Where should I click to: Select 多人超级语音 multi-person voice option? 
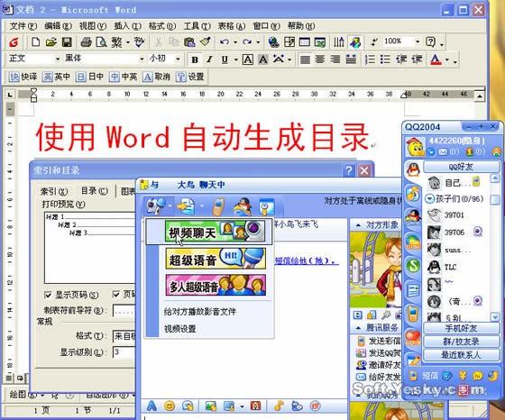(x=216, y=285)
